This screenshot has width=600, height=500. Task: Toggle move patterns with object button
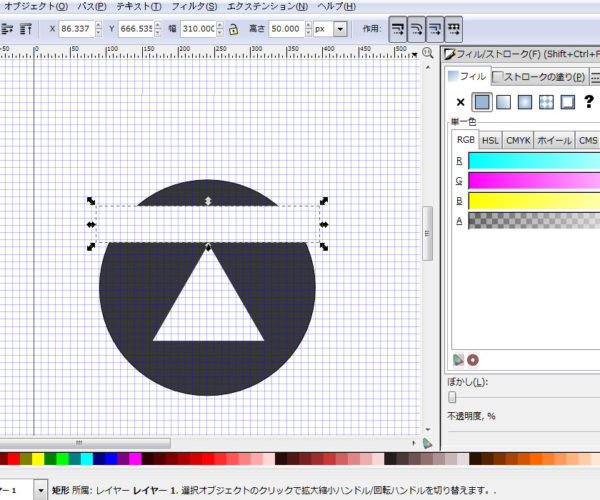point(454,29)
